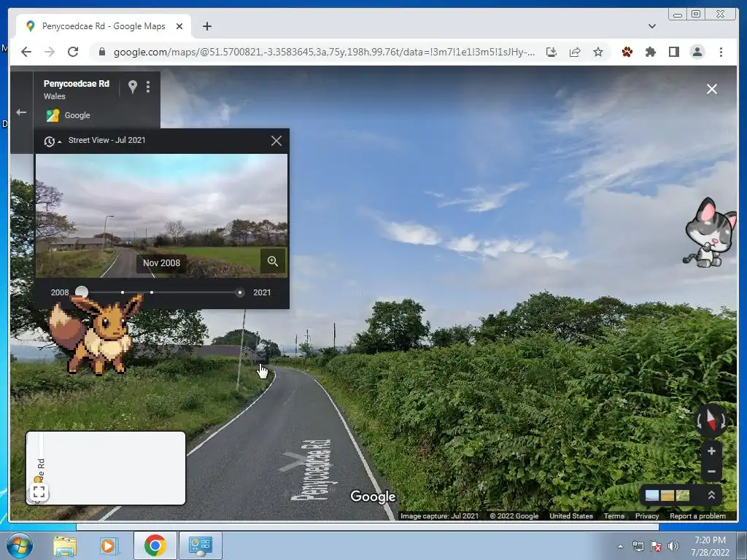The image size is (747, 560).
Task: Open the tab search chevron
Action: (x=651, y=26)
